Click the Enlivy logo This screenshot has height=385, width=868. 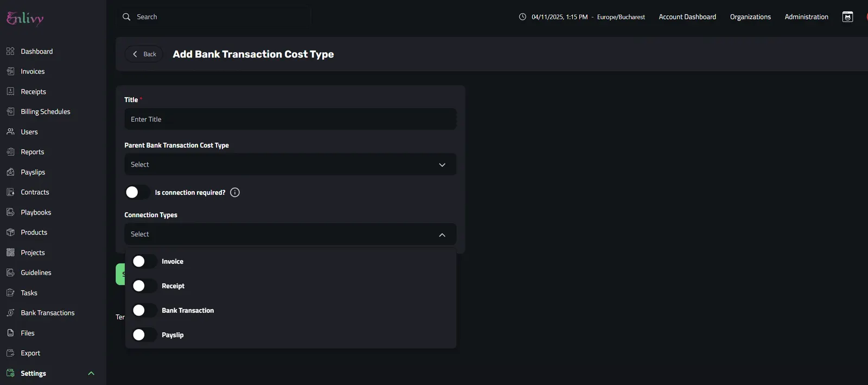point(25,18)
